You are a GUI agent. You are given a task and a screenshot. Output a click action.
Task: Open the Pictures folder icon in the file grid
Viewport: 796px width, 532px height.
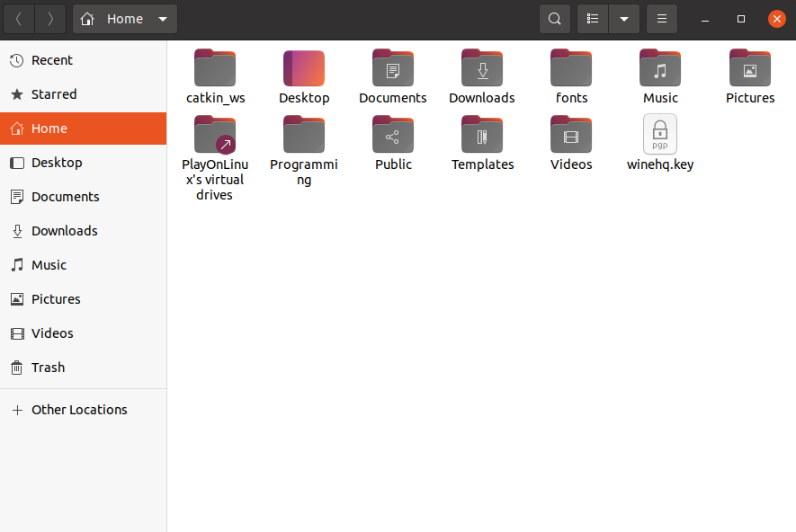pyautogui.click(x=750, y=68)
